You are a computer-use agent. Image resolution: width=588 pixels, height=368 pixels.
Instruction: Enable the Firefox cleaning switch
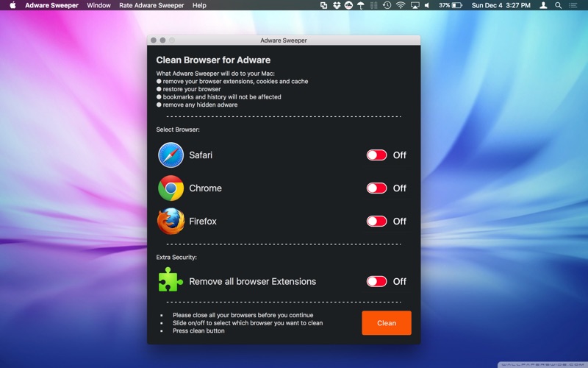point(376,221)
